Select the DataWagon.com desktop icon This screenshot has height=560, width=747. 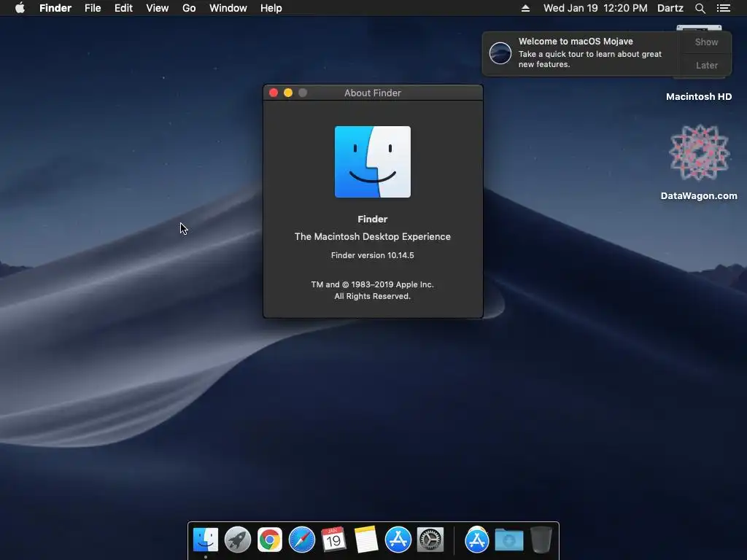tap(699, 152)
